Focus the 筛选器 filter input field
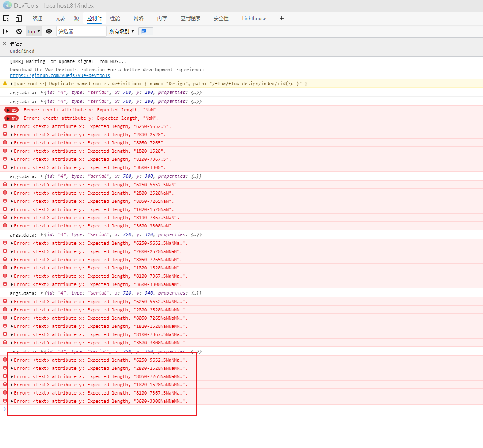 pyautogui.click(x=81, y=31)
